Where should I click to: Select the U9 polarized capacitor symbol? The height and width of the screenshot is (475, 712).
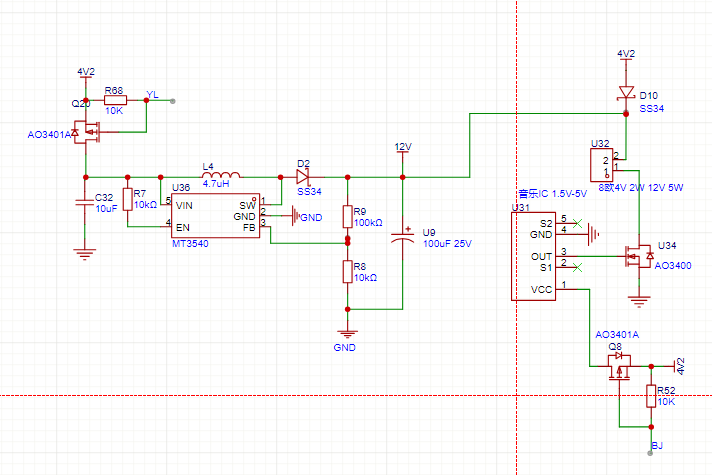(x=402, y=236)
